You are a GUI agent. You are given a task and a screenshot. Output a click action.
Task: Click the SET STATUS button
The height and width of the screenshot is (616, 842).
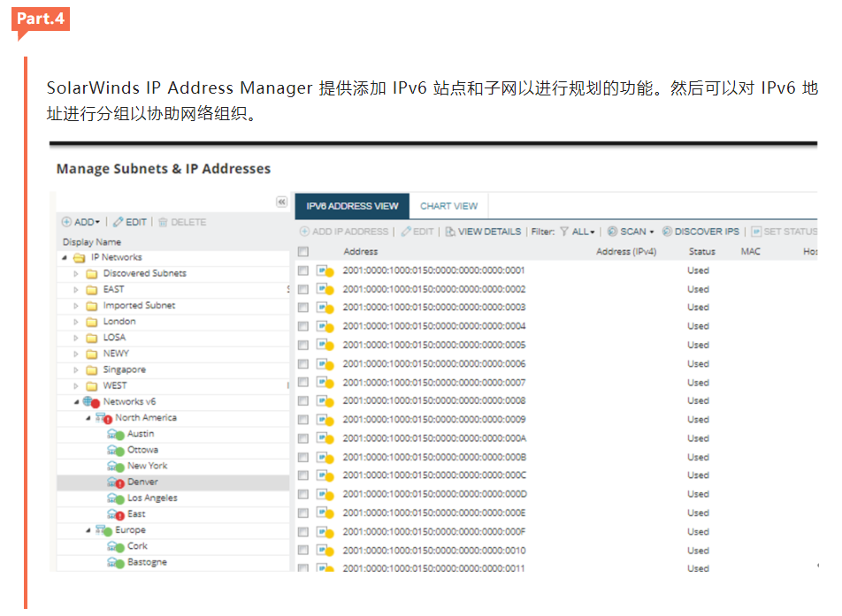pos(785,232)
